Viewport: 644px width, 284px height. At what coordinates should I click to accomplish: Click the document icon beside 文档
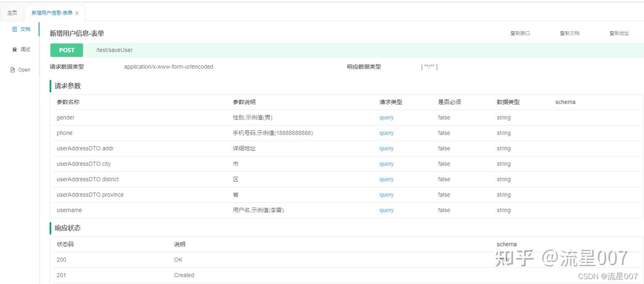pos(15,29)
